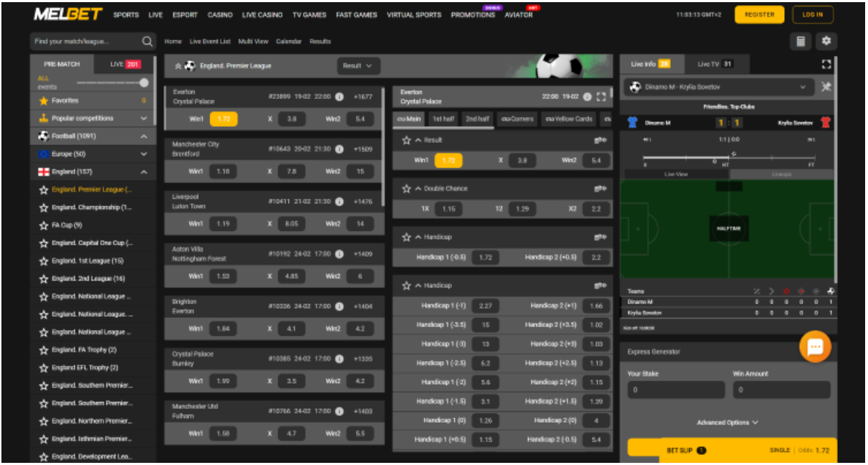Image resolution: width=868 pixels, height=465 pixels.
Task: Click the MELBET logo
Action: coord(68,14)
